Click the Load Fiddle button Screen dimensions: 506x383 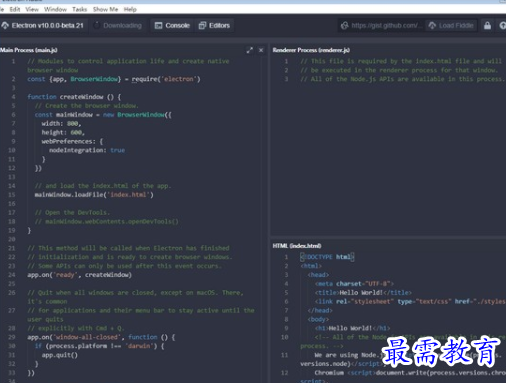click(x=451, y=25)
